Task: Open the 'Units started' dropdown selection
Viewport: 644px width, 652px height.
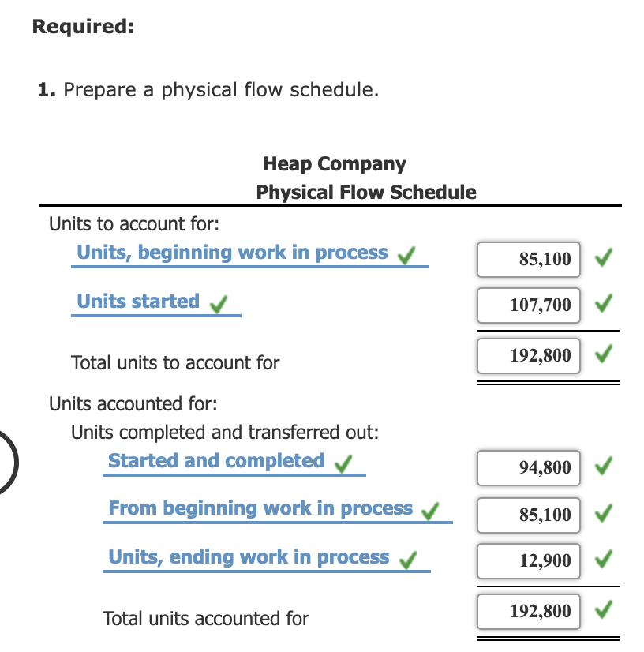Action: 156,303
